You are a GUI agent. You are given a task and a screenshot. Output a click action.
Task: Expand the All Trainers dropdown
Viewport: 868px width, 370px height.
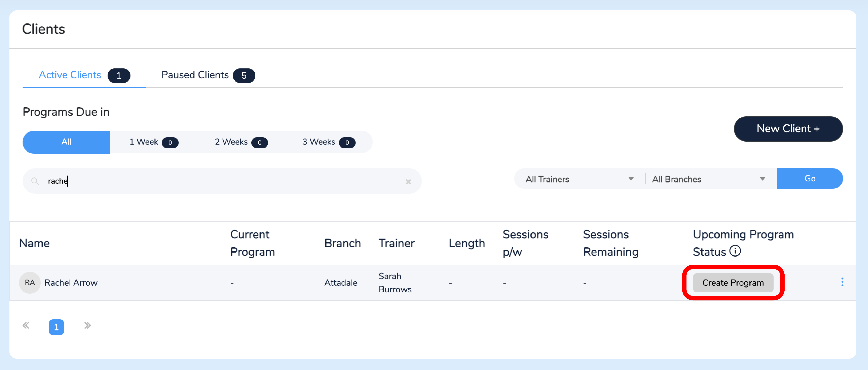pyautogui.click(x=579, y=179)
